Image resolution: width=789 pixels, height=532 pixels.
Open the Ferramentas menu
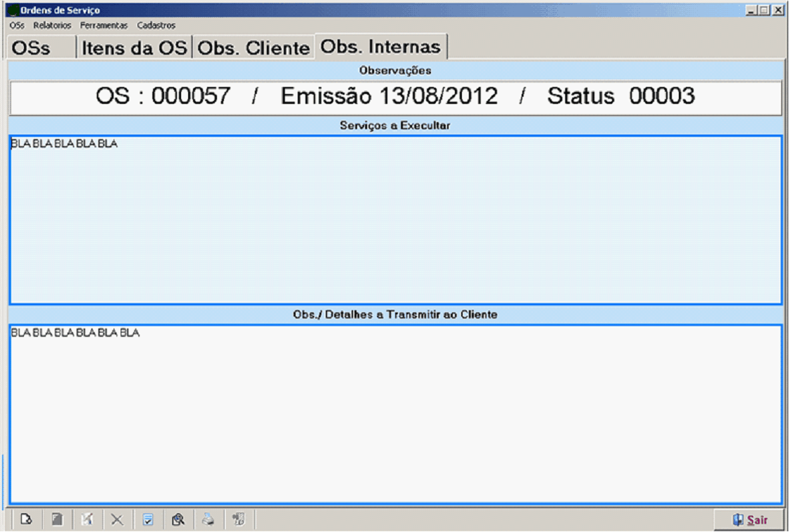pyautogui.click(x=104, y=25)
